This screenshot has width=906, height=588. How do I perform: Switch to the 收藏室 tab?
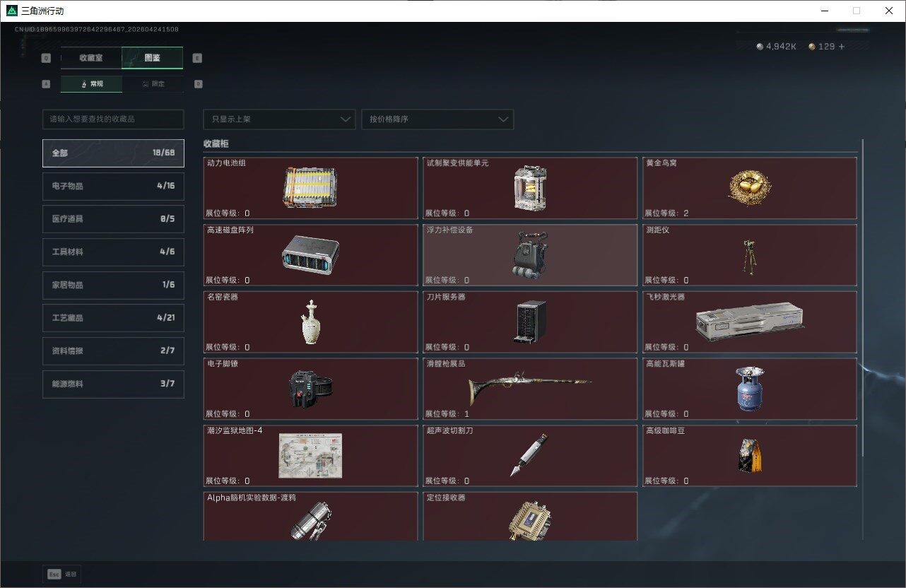[91, 58]
